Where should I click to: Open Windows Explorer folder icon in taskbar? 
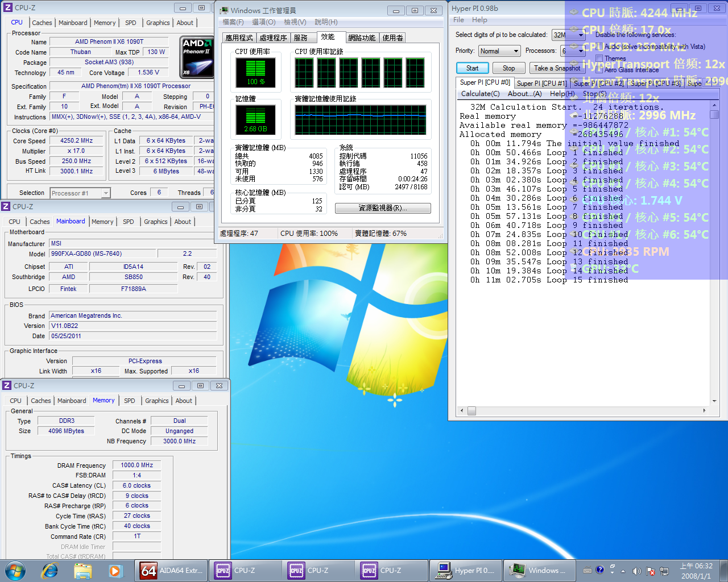83,570
